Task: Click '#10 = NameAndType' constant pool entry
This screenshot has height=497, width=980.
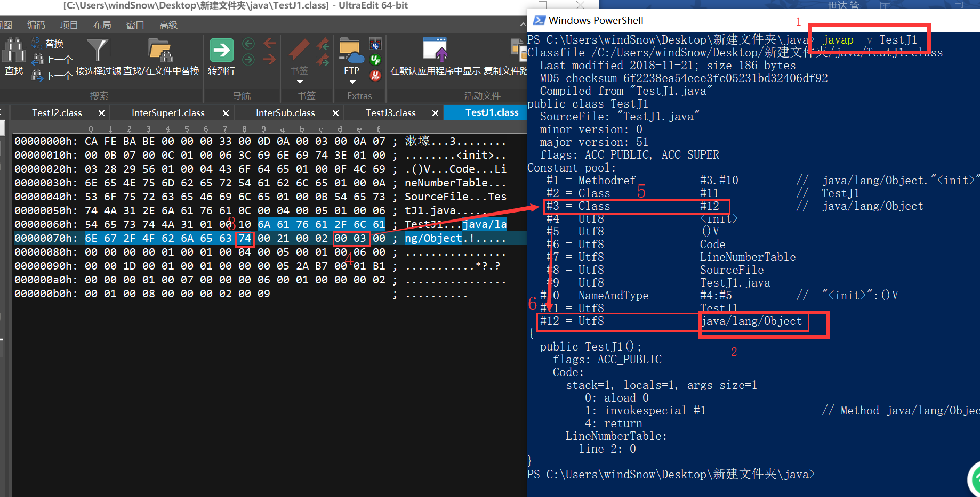Action: (x=594, y=296)
